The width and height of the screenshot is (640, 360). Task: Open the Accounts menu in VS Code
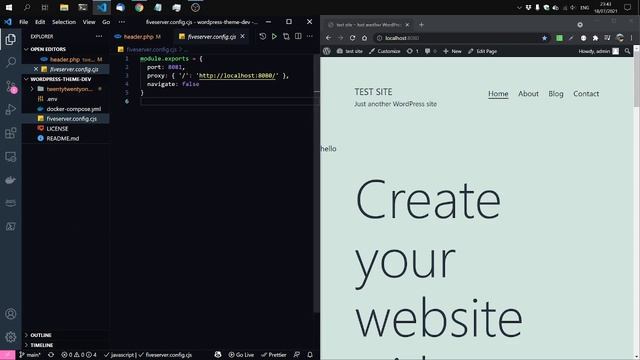[11, 313]
